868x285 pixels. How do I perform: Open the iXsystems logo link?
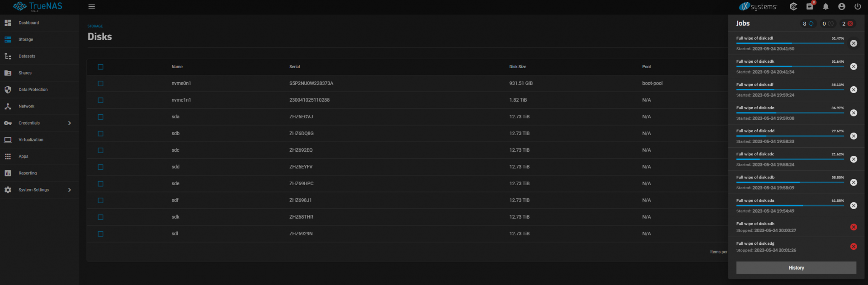tap(758, 6)
